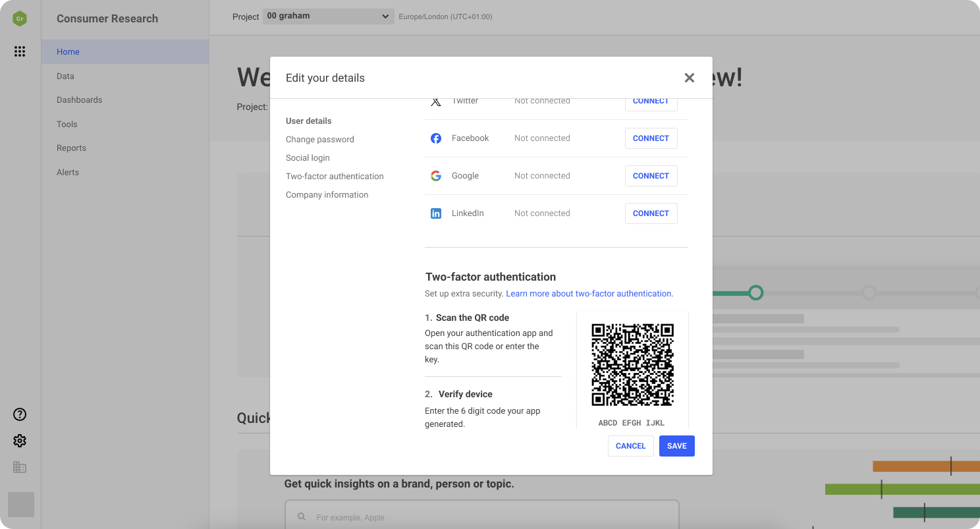Viewport: 980px width, 529px height.
Task: Connect the LinkedIn account
Action: [651, 213]
